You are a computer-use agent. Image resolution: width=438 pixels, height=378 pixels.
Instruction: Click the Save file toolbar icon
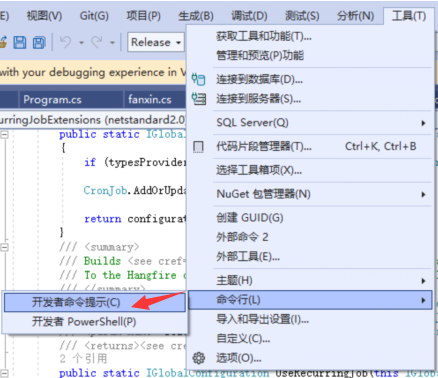[x=20, y=42]
